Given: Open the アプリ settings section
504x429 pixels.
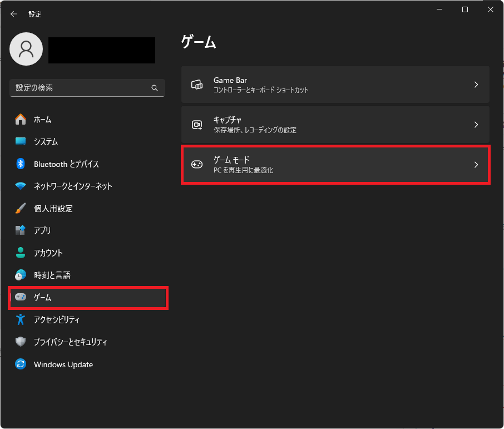Looking at the screenshot, I should pyautogui.click(x=42, y=230).
